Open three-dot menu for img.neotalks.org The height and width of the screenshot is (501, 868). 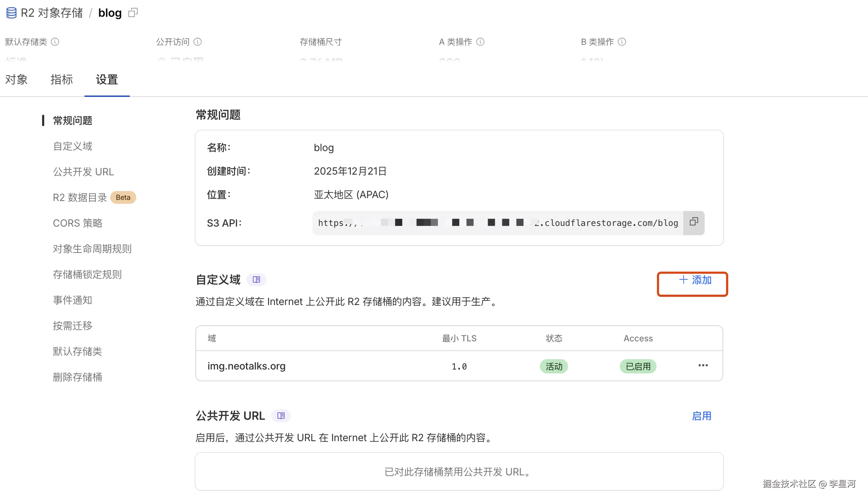[x=703, y=366]
